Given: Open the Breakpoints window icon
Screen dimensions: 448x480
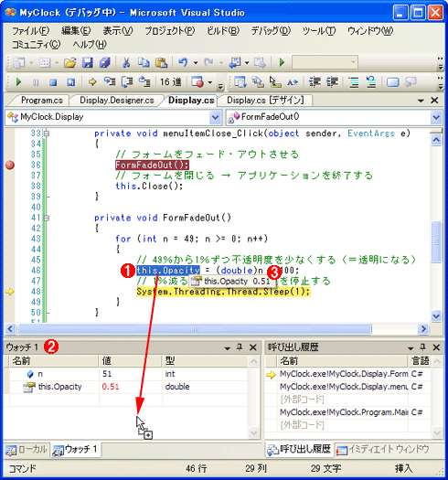Looking at the screenshot, I should (x=197, y=82).
